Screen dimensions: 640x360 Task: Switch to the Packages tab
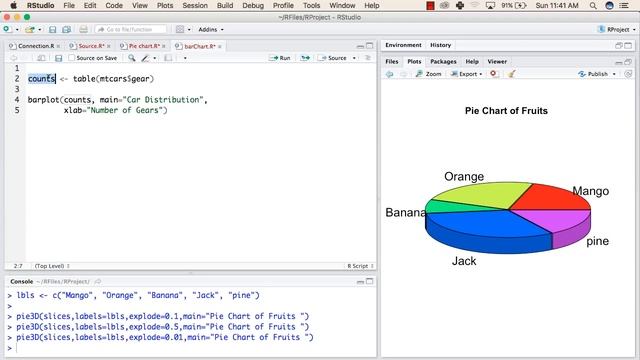pyautogui.click(x=443, y=62)
